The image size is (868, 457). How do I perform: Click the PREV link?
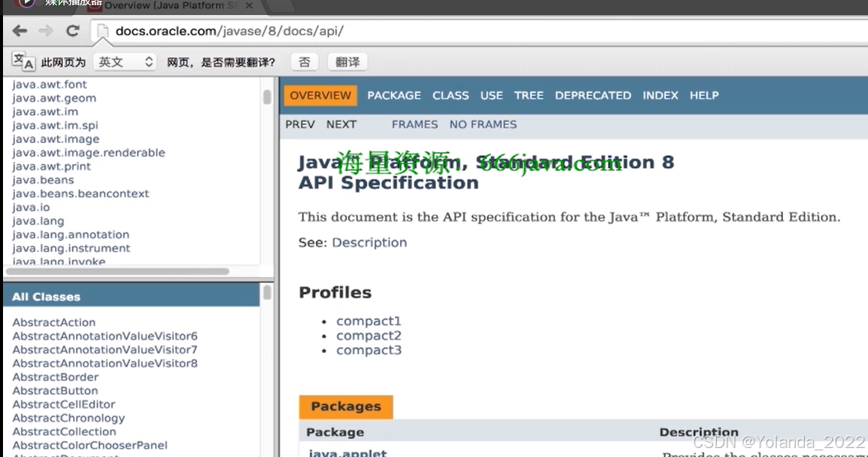click(300, 125)
